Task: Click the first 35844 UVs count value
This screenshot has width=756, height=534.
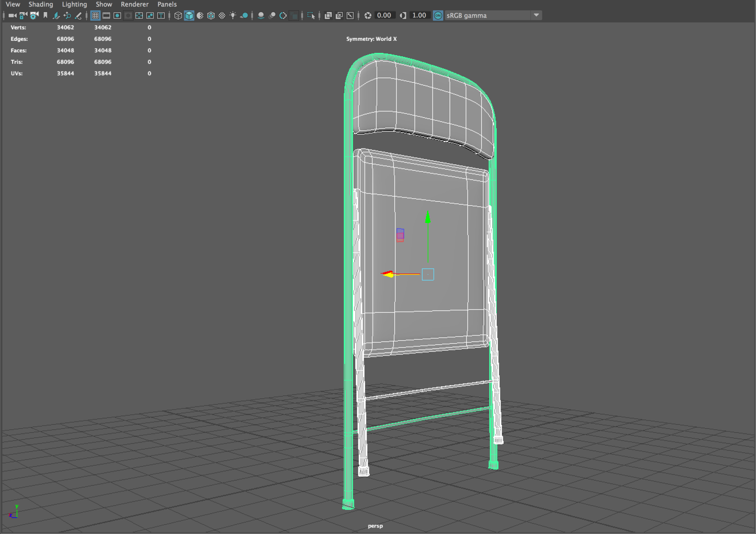Action: [x=65, y=73]
